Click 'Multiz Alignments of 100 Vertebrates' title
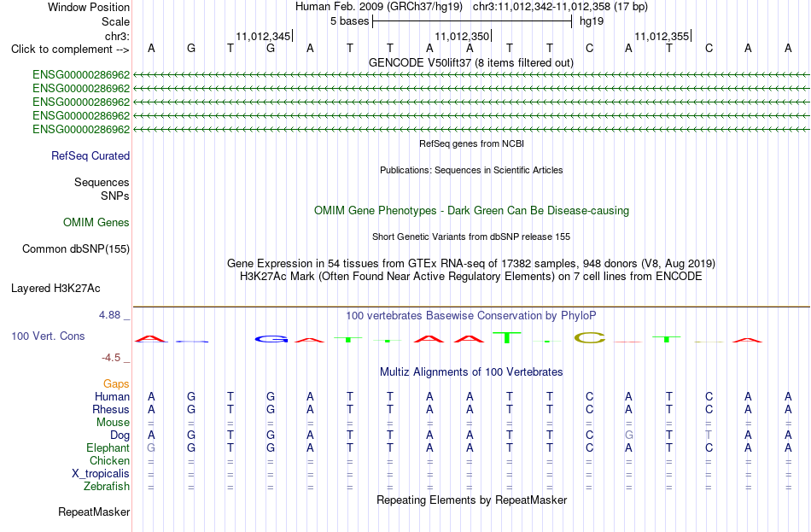 471,372
